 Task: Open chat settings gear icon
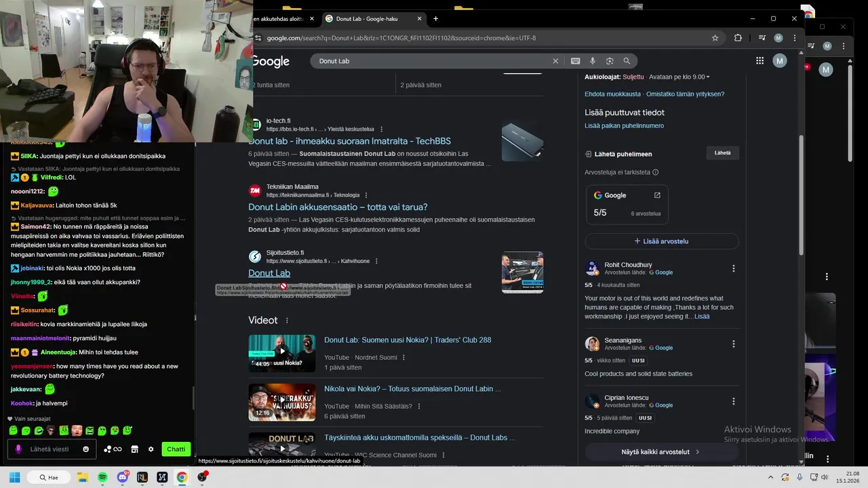[x=151, y=449]
